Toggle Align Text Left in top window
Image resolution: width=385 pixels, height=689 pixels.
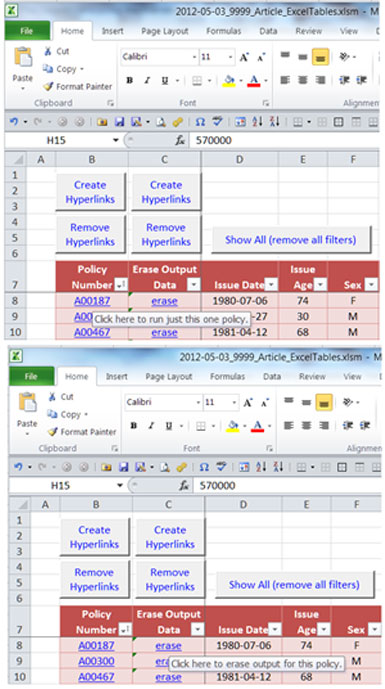[x=285, y=80]
